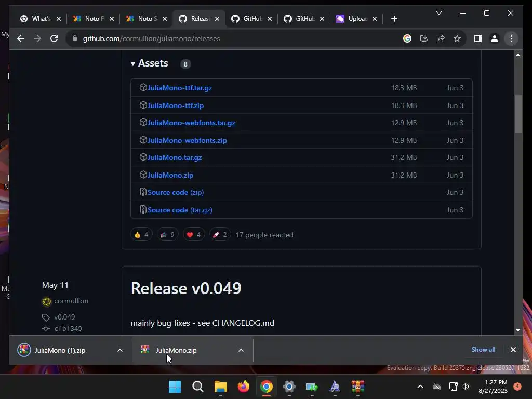Toggle the party popper reaction
Image resolution: width=532 pixels, height=399 pixels.
tap(168, 235)
